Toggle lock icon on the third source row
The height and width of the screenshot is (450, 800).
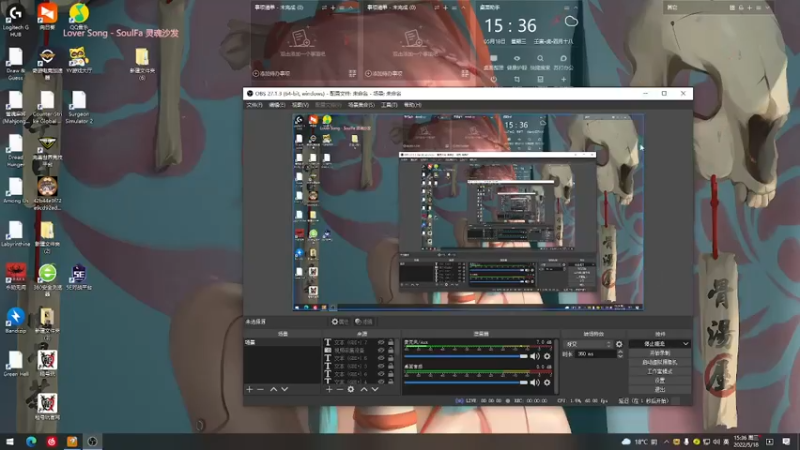click(x=391, y=358)
